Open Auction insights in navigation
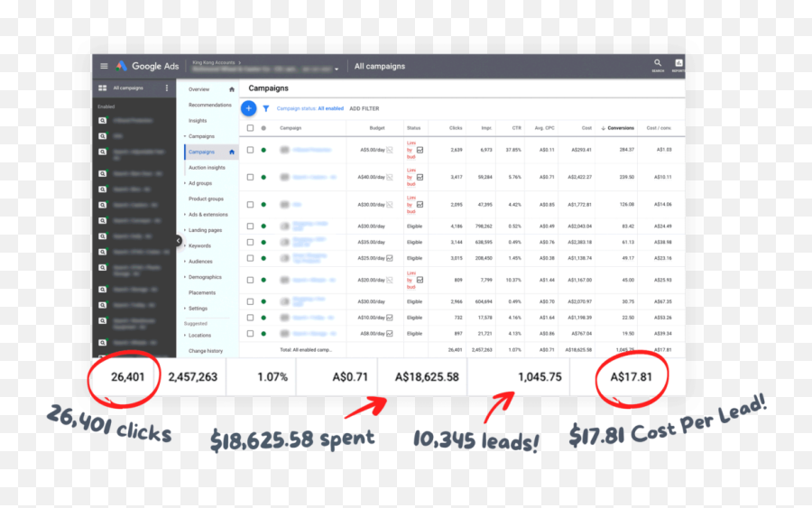The image size is (812, 508). 207,168
